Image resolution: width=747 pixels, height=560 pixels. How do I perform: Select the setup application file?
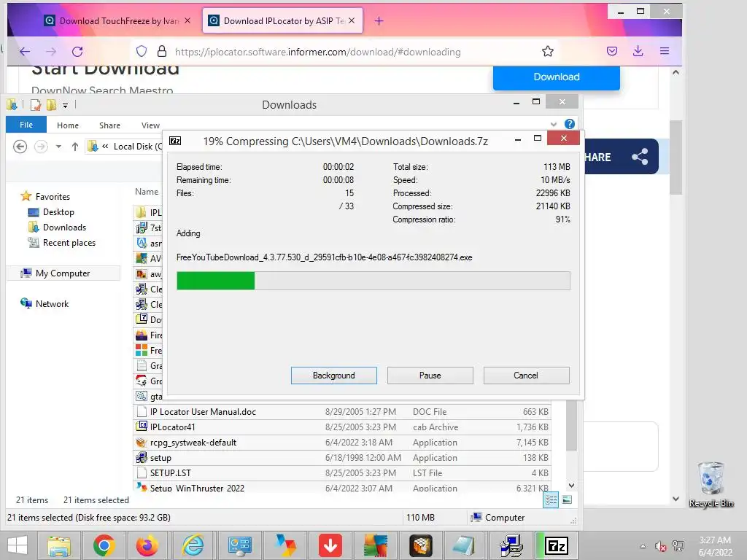(342, 458)
